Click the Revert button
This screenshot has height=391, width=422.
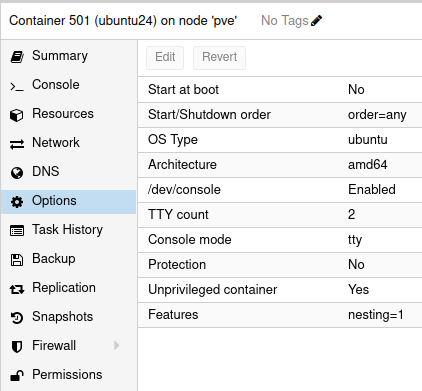(219, 58)
